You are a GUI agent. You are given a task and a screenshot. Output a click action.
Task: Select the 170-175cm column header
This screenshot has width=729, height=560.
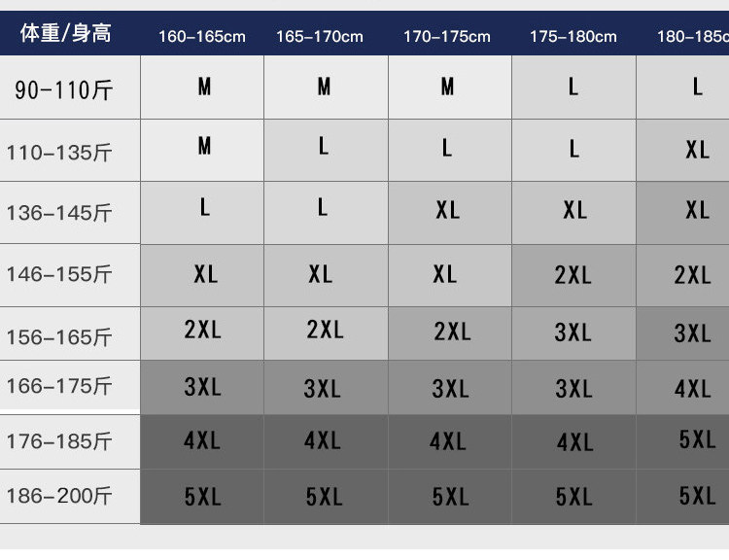tap(447, 37)
